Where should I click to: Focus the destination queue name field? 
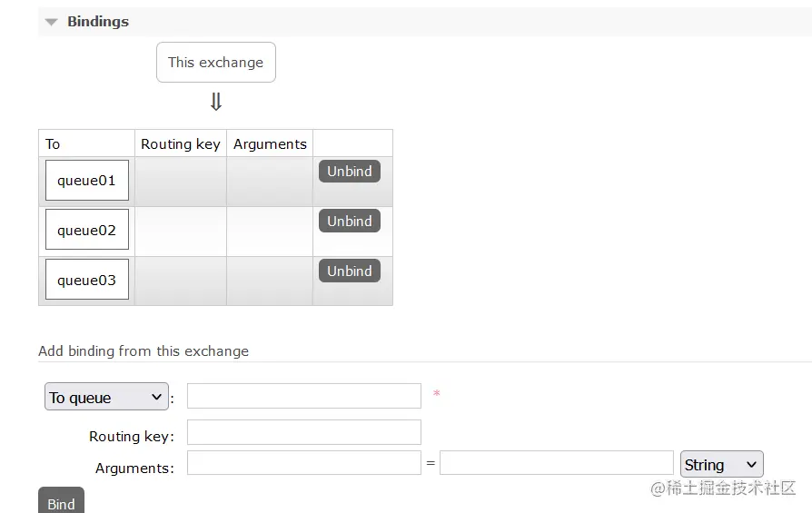(x=304, y=396)
